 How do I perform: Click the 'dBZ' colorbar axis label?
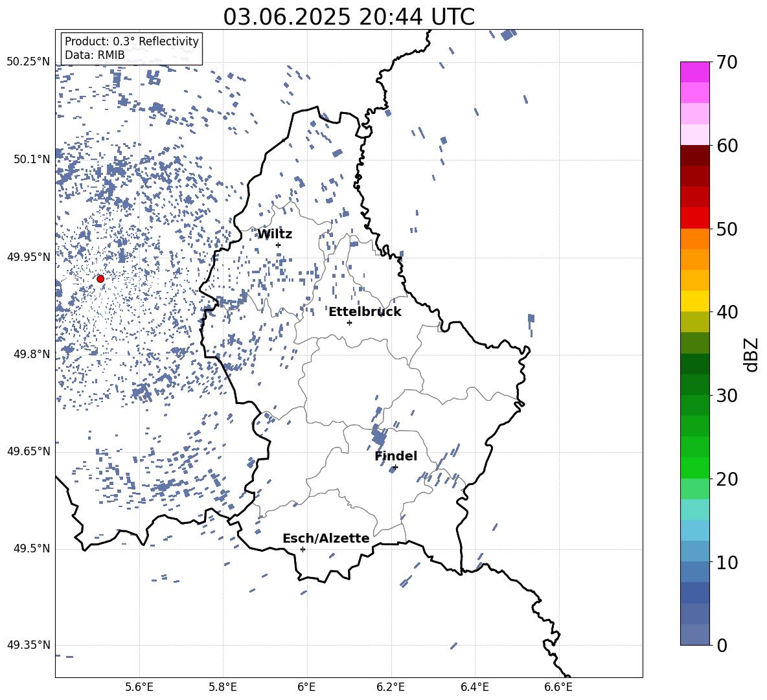coord(750,354)
